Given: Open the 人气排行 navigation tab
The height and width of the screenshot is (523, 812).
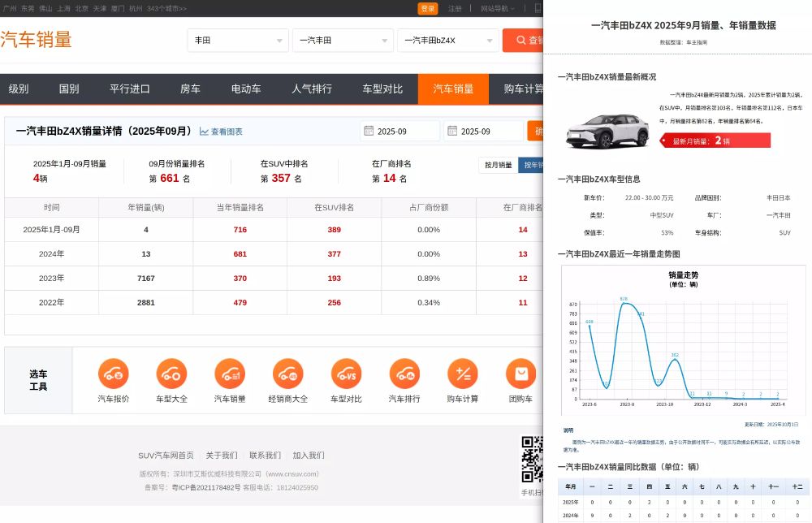Looking at the screenshot, I should tap(312, 89).
